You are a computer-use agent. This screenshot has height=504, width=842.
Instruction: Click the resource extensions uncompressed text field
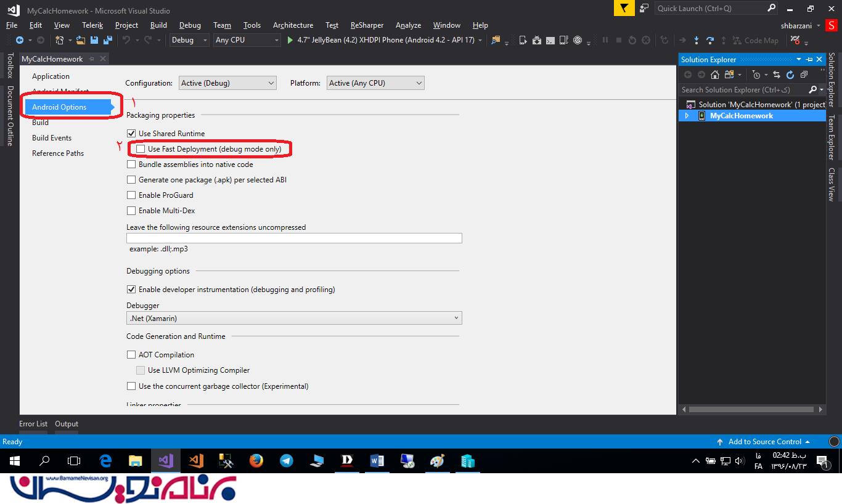[293, 238]
